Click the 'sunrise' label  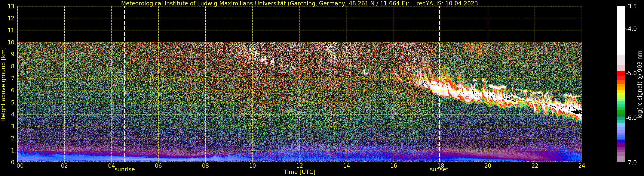point(125,169)
